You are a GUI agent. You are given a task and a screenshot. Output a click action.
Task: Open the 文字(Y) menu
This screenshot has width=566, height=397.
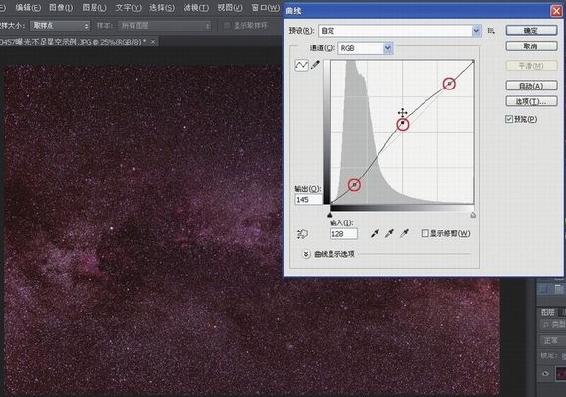(128, 7)
